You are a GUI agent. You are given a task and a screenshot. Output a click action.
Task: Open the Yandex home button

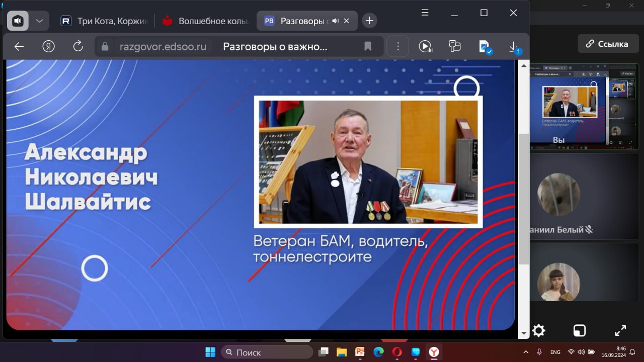tap(48, 47)
